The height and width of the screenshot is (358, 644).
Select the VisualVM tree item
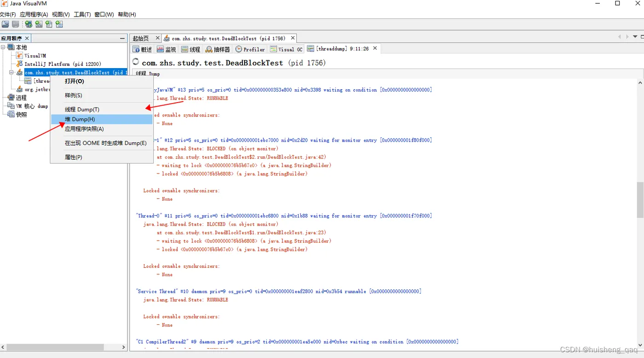pos(35,56)
